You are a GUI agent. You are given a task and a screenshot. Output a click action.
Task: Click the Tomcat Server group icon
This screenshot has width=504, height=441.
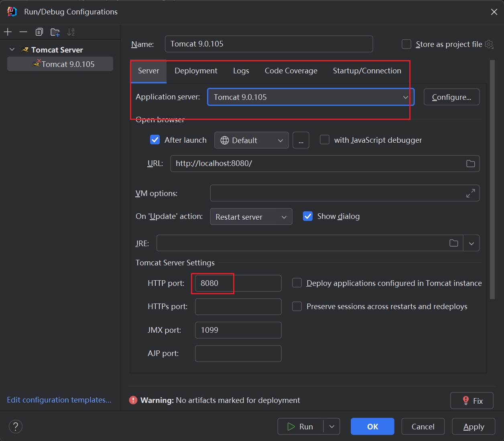tap(25, 50)
